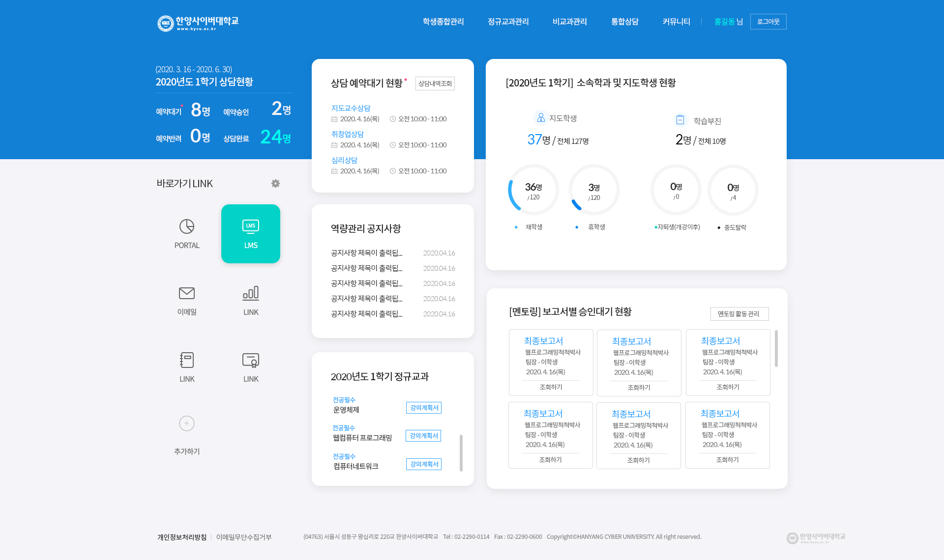Screen dimensions: 944x560
Task: Open 바로가기 LINK settings gear
Action: 275,183
